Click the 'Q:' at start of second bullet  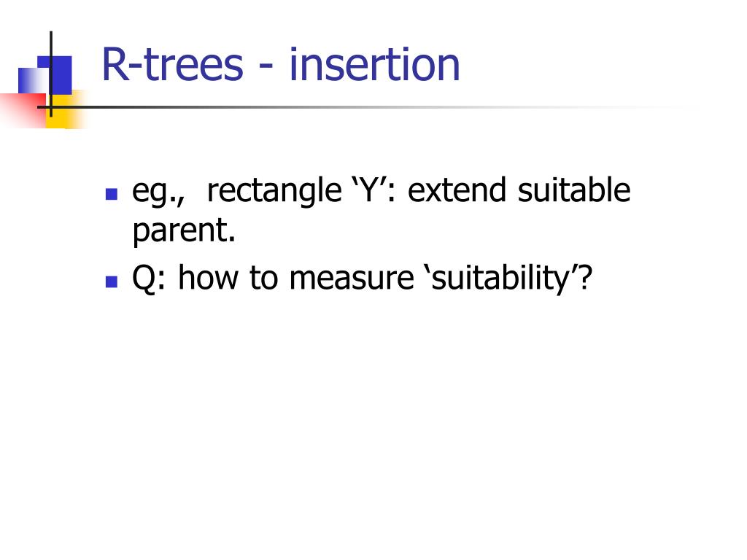(149, 278)
